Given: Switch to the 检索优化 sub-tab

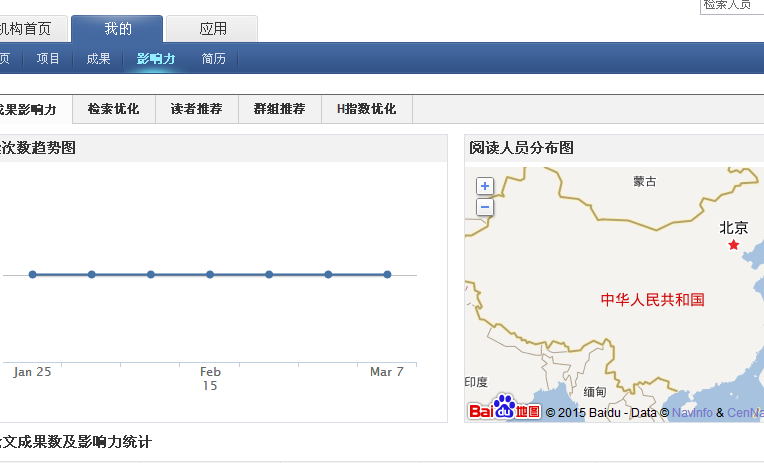Looking at the screenshot, I should coord(114,109).
